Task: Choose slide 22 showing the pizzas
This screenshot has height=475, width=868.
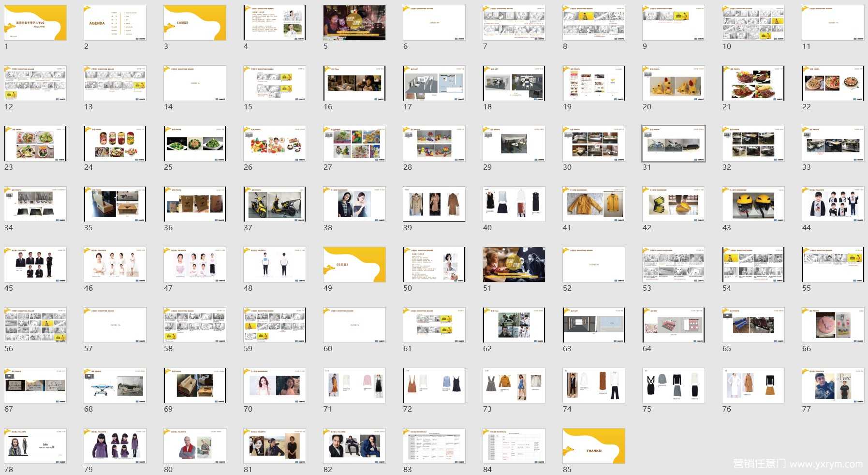Action: [x=833, y=83]
